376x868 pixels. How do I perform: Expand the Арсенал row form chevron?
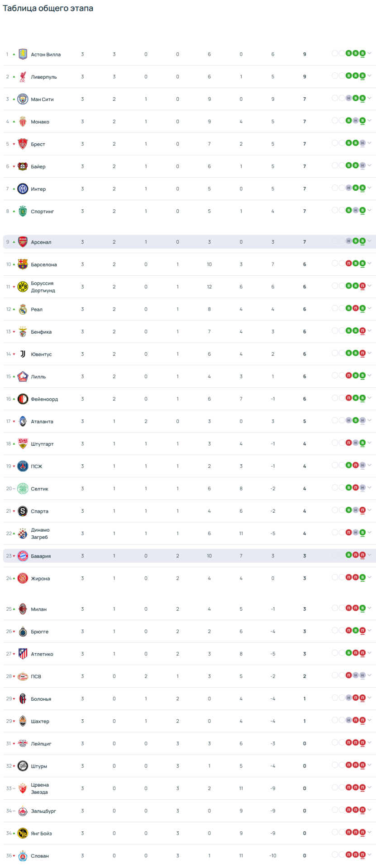(370, 241)
